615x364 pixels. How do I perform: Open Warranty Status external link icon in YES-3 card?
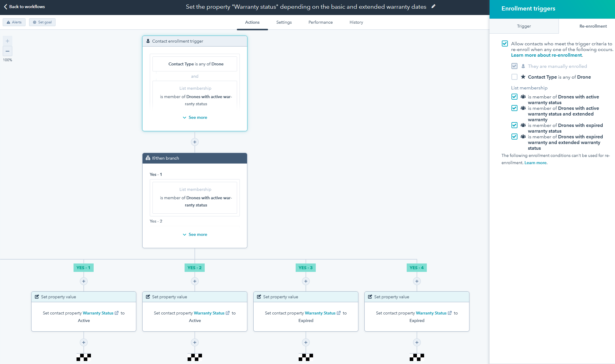[x=339, y=313]
